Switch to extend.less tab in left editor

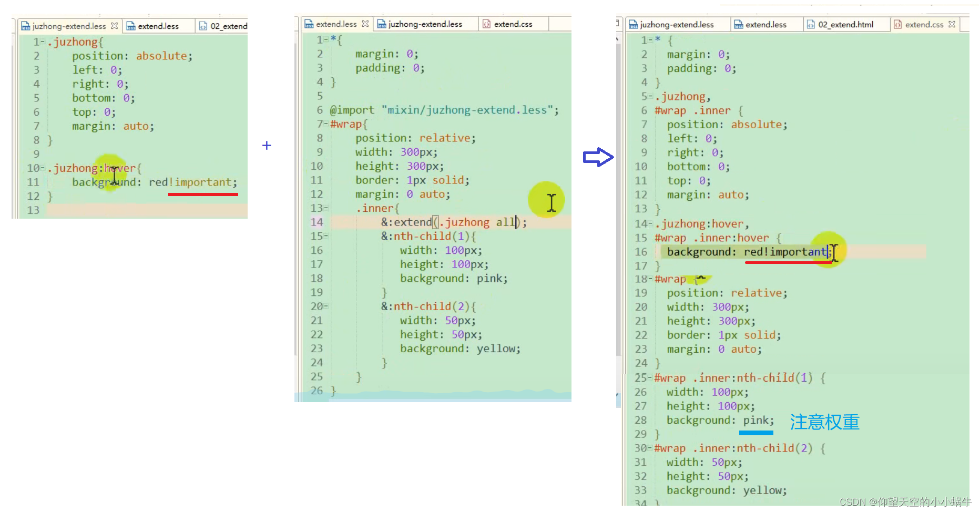pos(158,26)
